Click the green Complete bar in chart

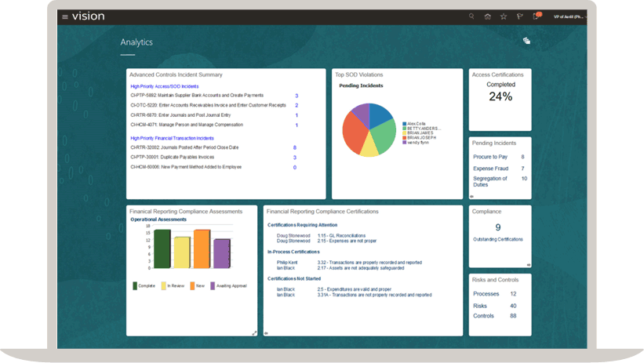(x=162, y=249)
